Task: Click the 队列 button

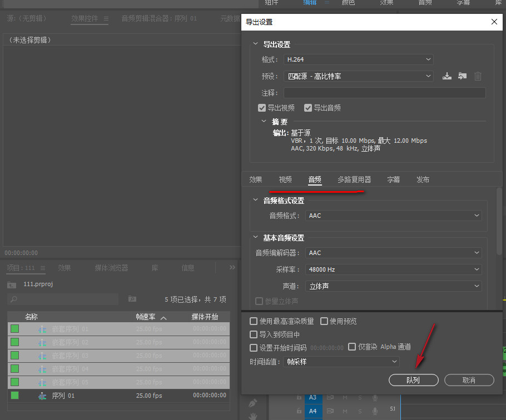Action: click(413, 380)
